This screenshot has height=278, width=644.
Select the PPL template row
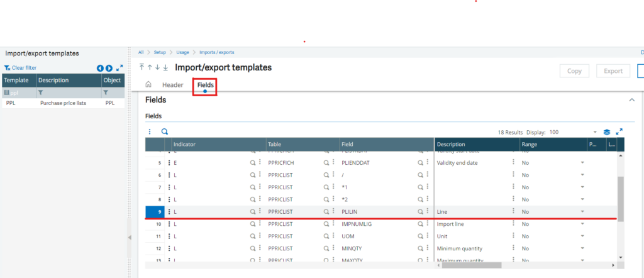(64, 103)
